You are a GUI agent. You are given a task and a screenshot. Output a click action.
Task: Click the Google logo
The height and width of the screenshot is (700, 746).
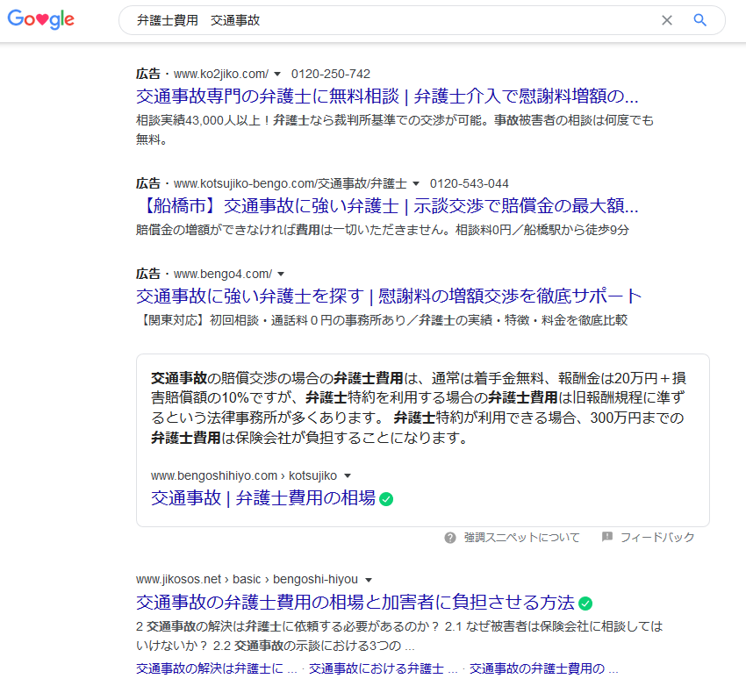click(41, 19)
